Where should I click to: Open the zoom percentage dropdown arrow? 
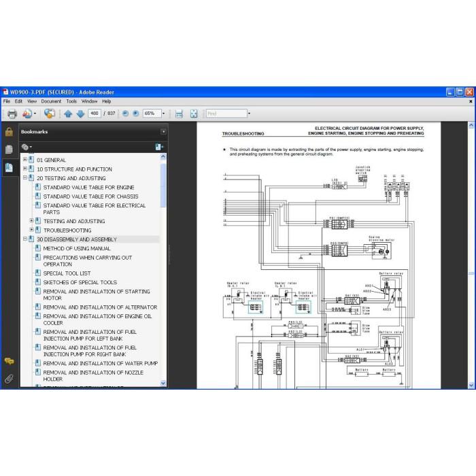[x=164, y=114]
